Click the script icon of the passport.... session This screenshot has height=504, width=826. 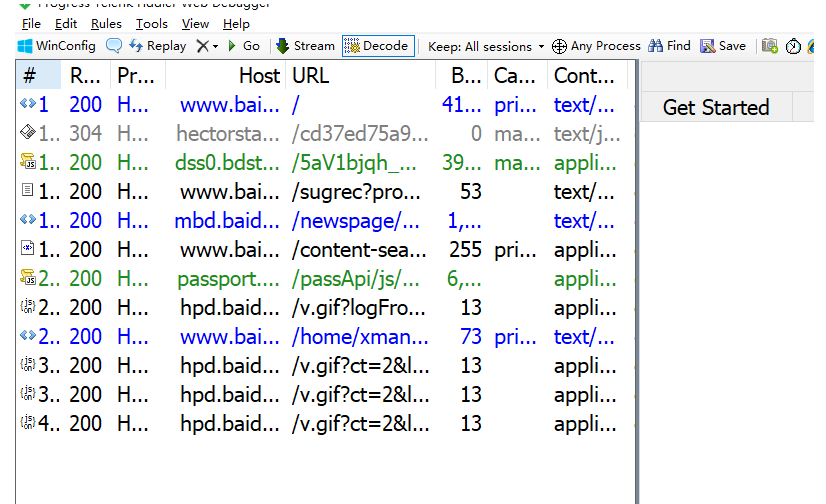coord(27,276)
